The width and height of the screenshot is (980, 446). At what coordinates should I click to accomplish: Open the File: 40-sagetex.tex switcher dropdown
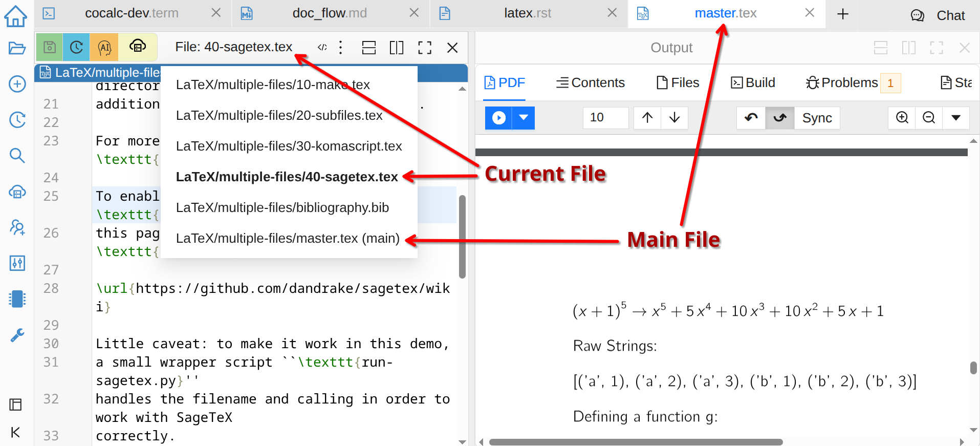click(x=233, y=47)
